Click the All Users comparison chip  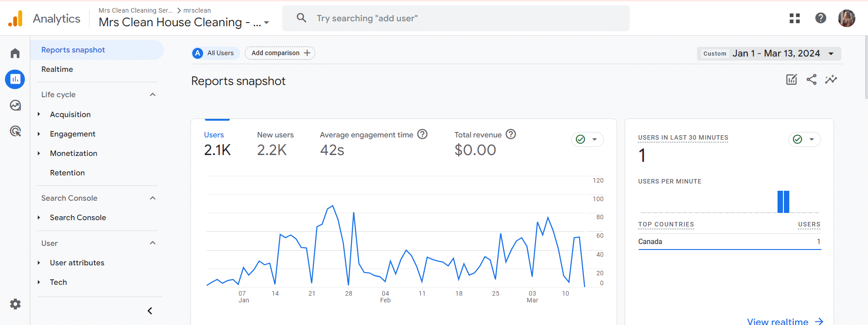[215, 53]
